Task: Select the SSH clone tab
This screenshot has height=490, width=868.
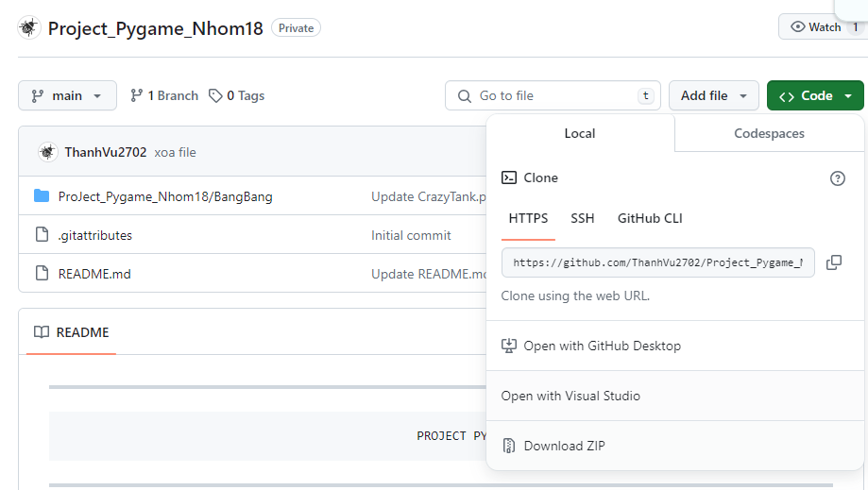Action: pyautogui.click(x=583, y=218)
